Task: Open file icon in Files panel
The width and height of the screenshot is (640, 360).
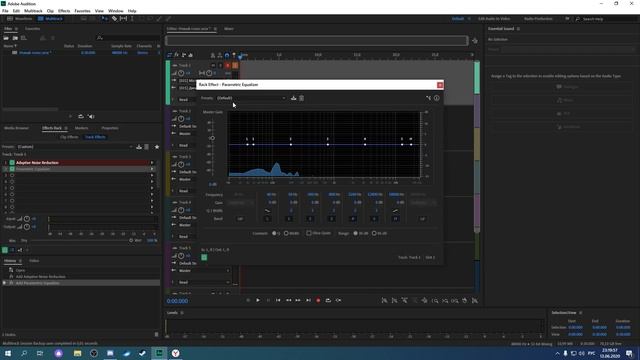Action: [6, 38]
